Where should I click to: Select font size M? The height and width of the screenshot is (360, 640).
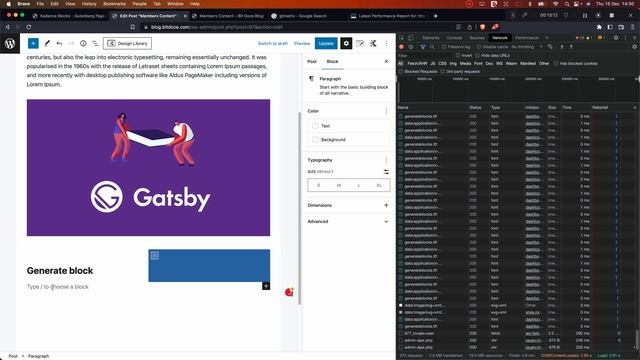338,185
